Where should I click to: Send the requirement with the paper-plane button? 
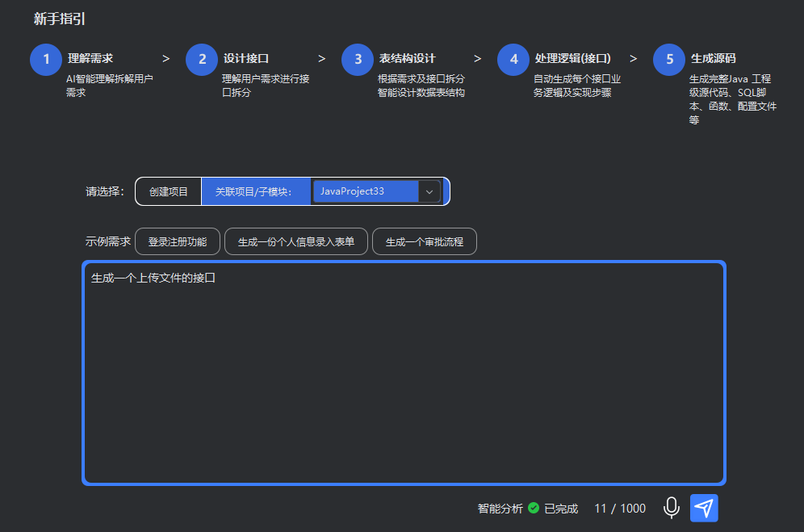pos(704,508)
